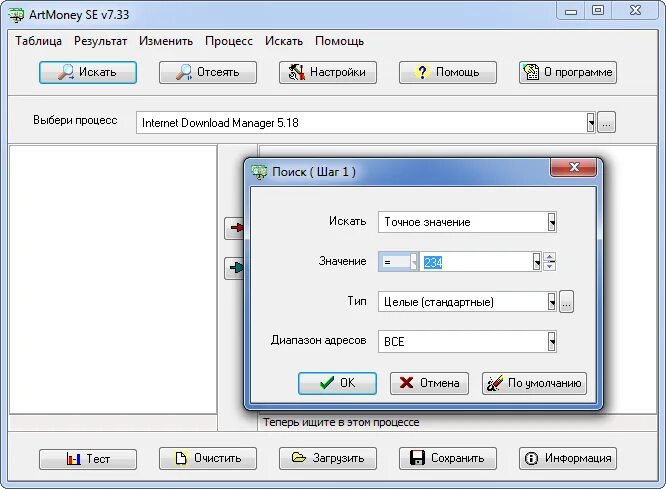Screen dimensions: 666x489
Task: Open the Процесс menu
Action: pyautogui.click(x=229, y=41)
